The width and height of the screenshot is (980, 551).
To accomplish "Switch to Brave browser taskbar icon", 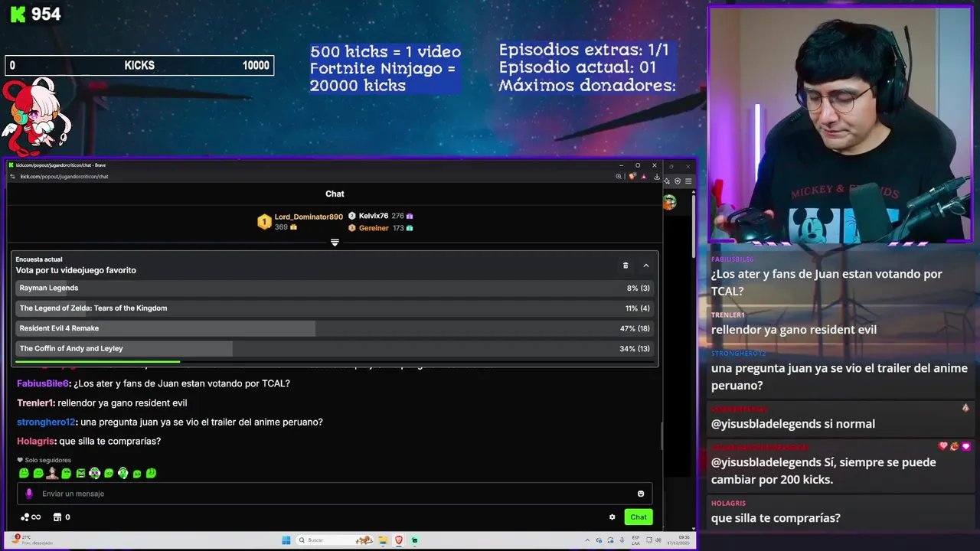I will (x=398, y=540).
